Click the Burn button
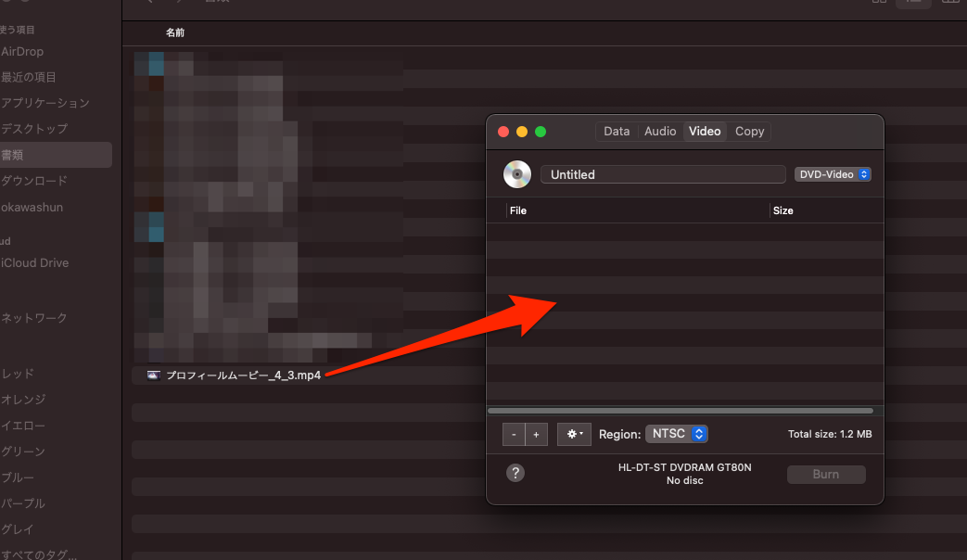 [x=826, y=475]
